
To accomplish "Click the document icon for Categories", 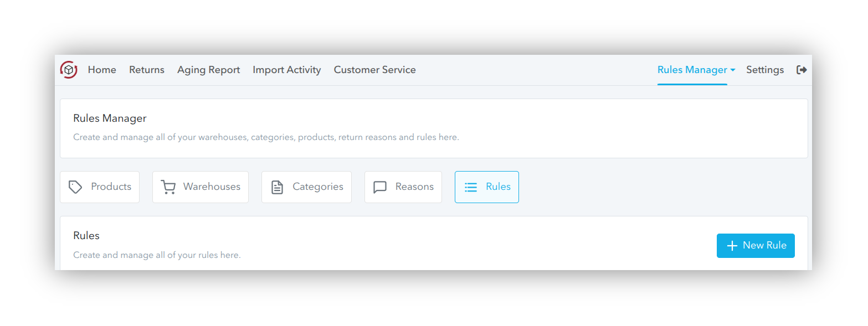I will [x=277, y=187].
